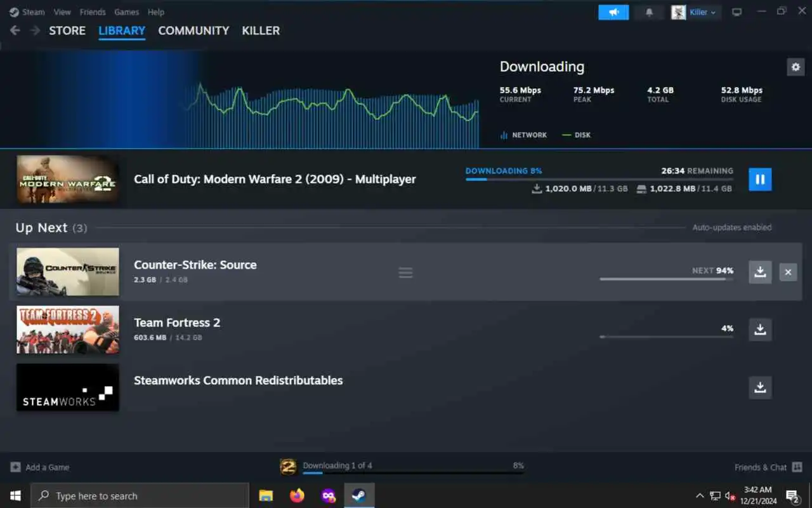
Task: Click Auto-updates enabled text
Action: (732, 227)
